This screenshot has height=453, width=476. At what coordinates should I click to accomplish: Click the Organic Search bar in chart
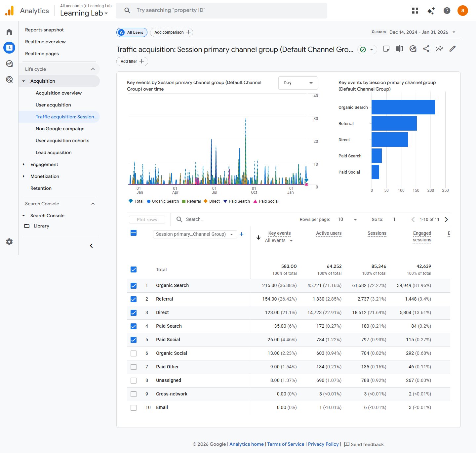(403, 107)
